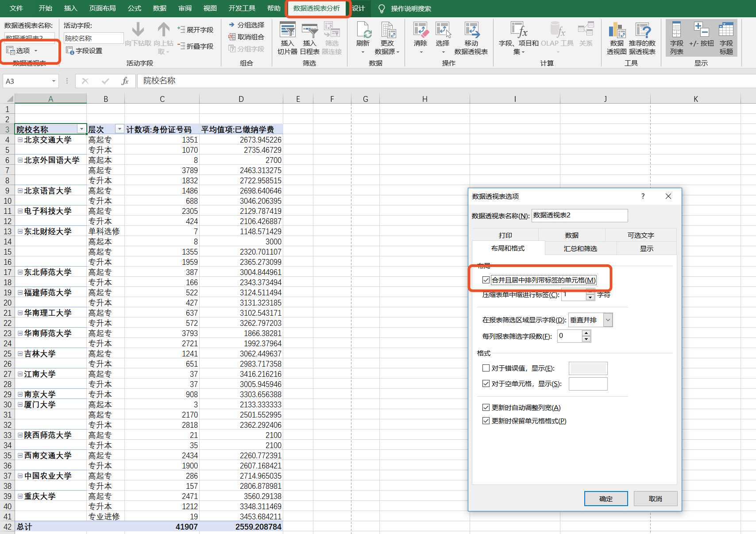Open the 公式 (Formulas) ribbon tab

click(134, 8)
